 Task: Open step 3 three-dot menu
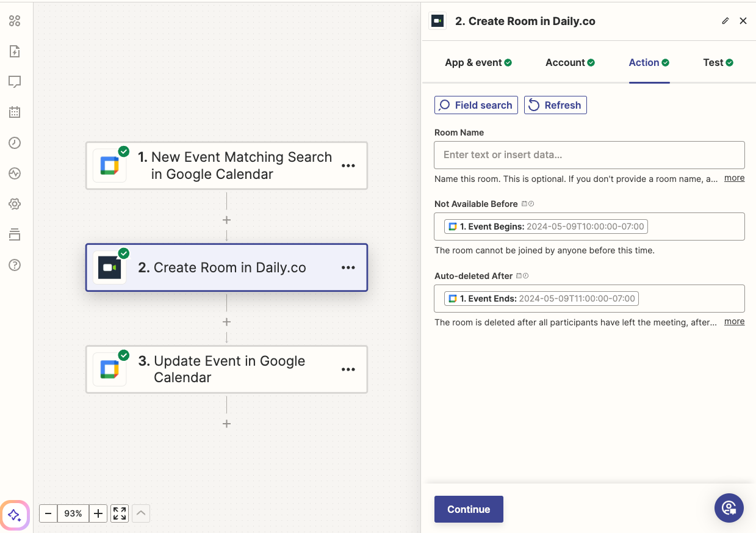(x=348, y=369)
